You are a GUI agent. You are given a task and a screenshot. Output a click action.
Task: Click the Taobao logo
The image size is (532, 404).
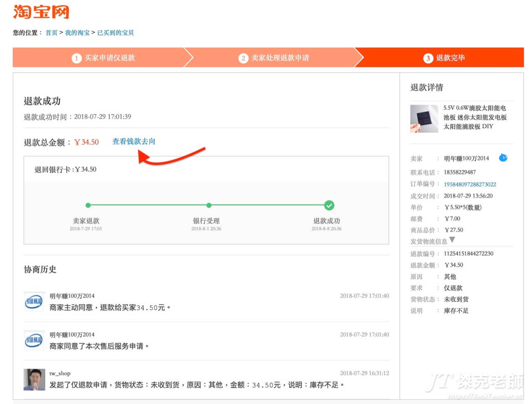[x=41, y=12]
